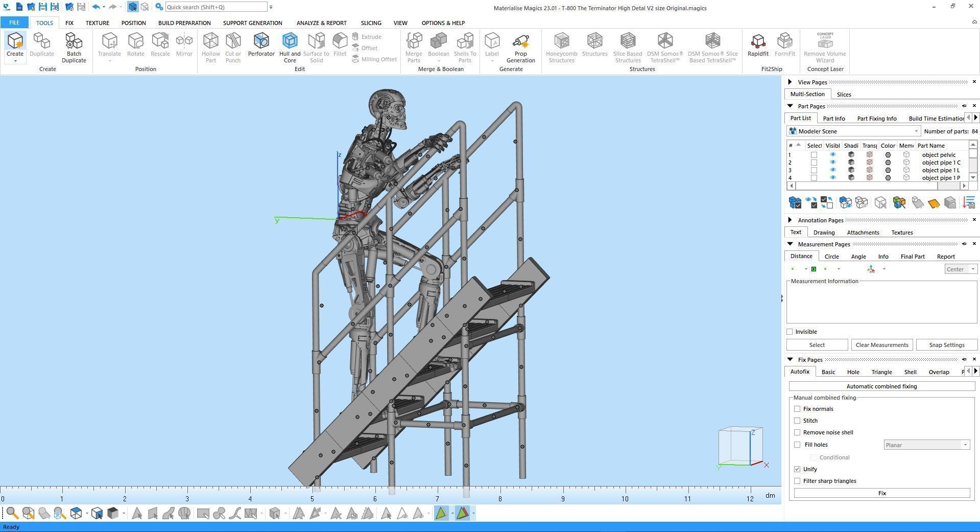Screen dimensions: 980x532
Task: Open the settings gears icon beside Quick search
Action: (159, 7)
